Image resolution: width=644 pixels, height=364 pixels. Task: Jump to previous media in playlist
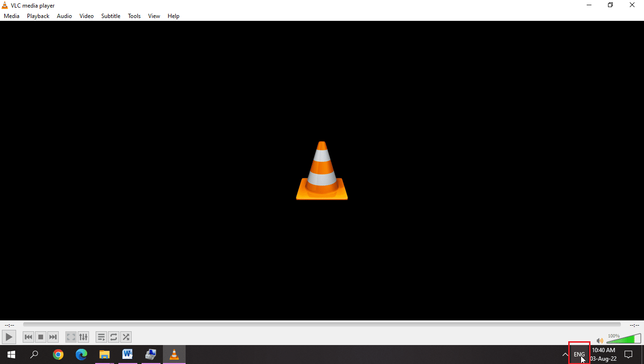pos(28,337)
